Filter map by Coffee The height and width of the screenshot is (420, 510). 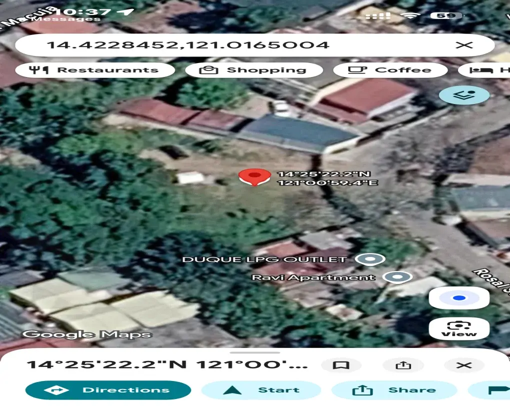coord(390,70)
